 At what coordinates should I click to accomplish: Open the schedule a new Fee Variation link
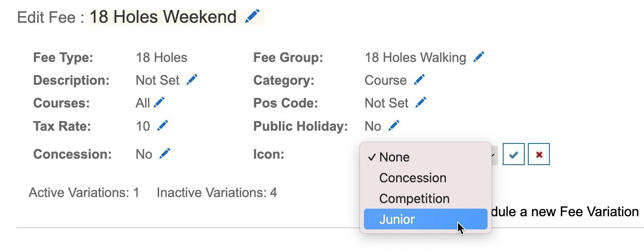click(x=565, y=211)
